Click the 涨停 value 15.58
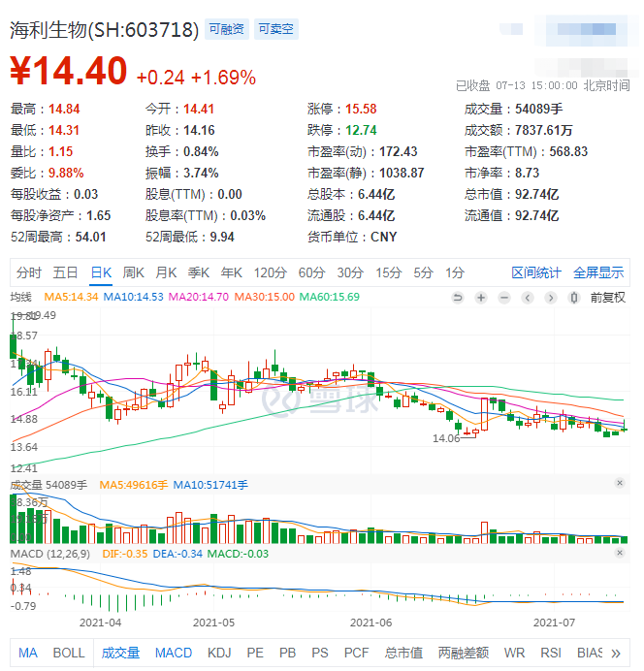The width and height of the screenshot is (644, 671). tap(361, 110)
